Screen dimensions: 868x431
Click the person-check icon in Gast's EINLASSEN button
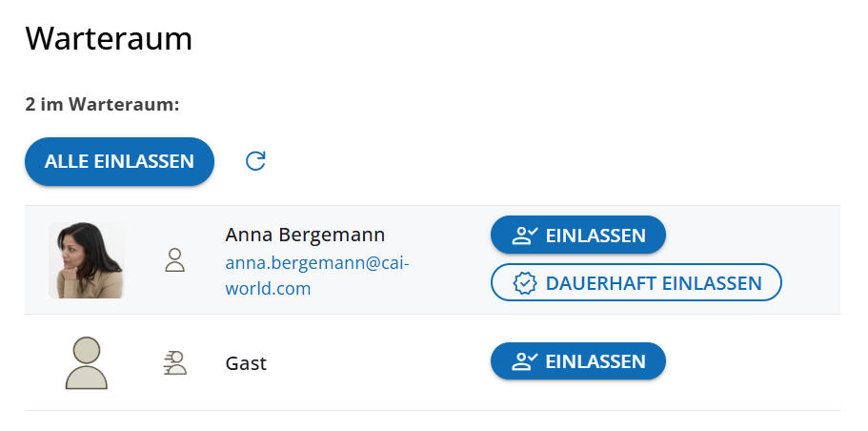pos(525,362)
